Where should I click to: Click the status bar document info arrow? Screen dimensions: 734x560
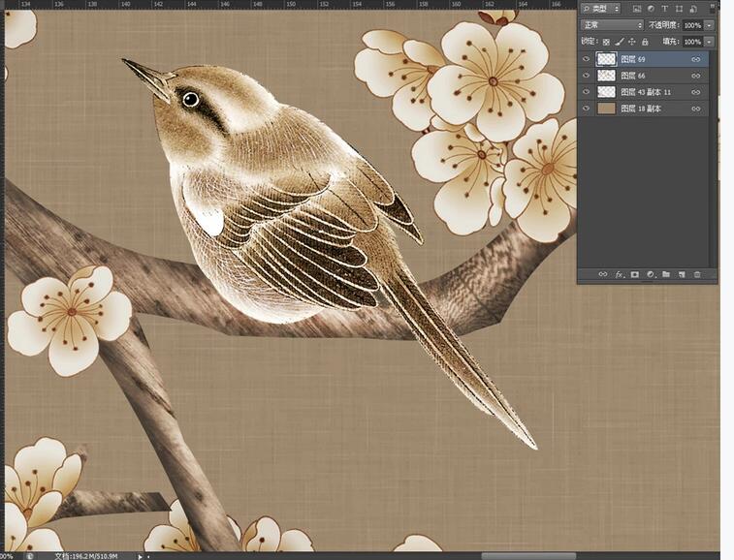pyautogui.click(x=141, y=556)
